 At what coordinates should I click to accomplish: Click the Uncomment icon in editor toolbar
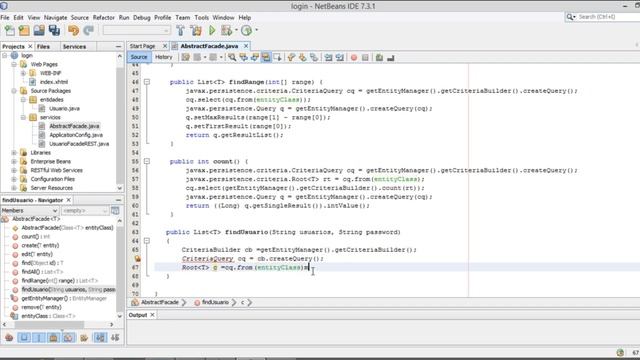(391, 58)
